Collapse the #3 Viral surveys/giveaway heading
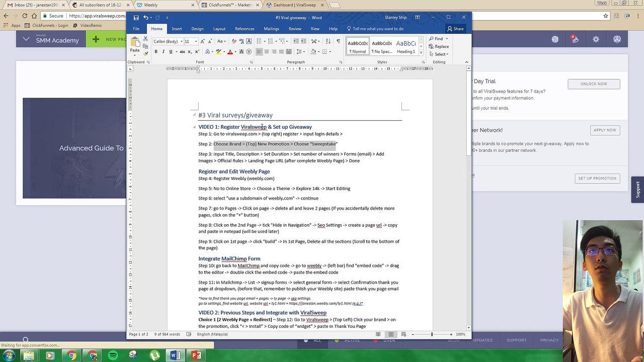 [x=194, y=115]
